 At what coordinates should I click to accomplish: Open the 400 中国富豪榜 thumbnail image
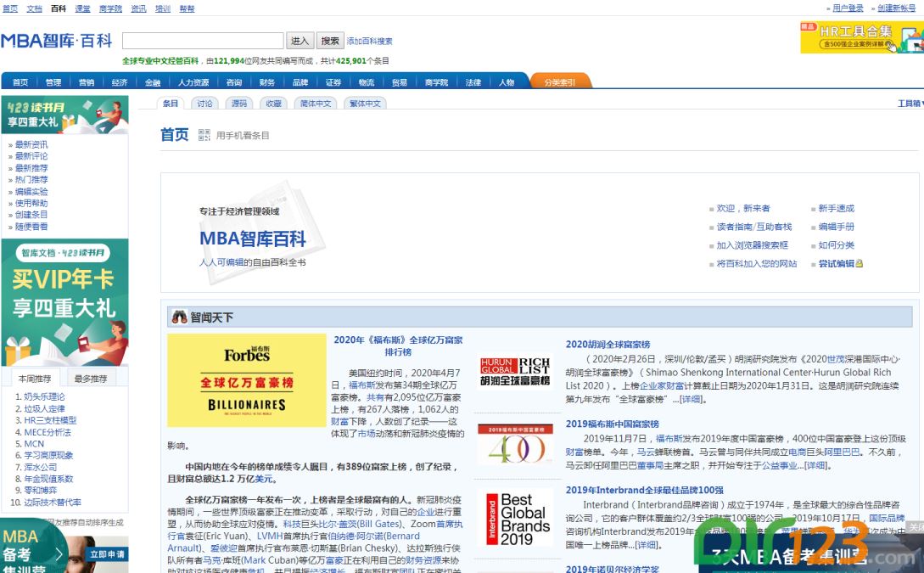515,445
